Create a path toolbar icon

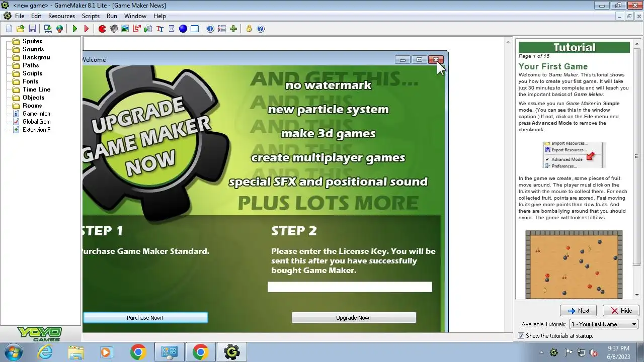coord(136,29)
